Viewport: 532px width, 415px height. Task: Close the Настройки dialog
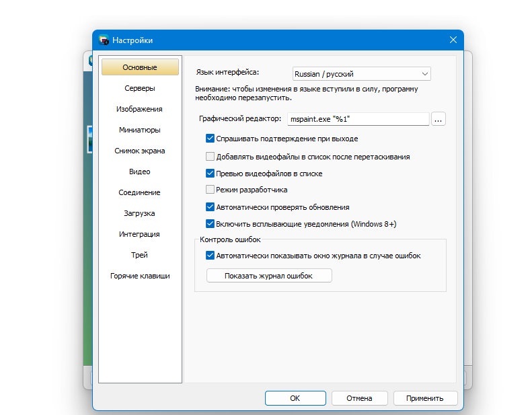tap(453, 40)
